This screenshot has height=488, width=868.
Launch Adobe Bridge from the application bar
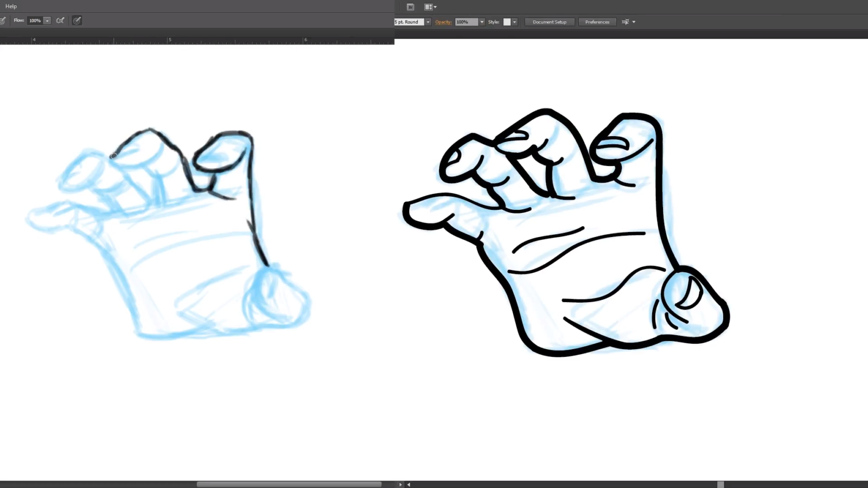coord(411,7)
